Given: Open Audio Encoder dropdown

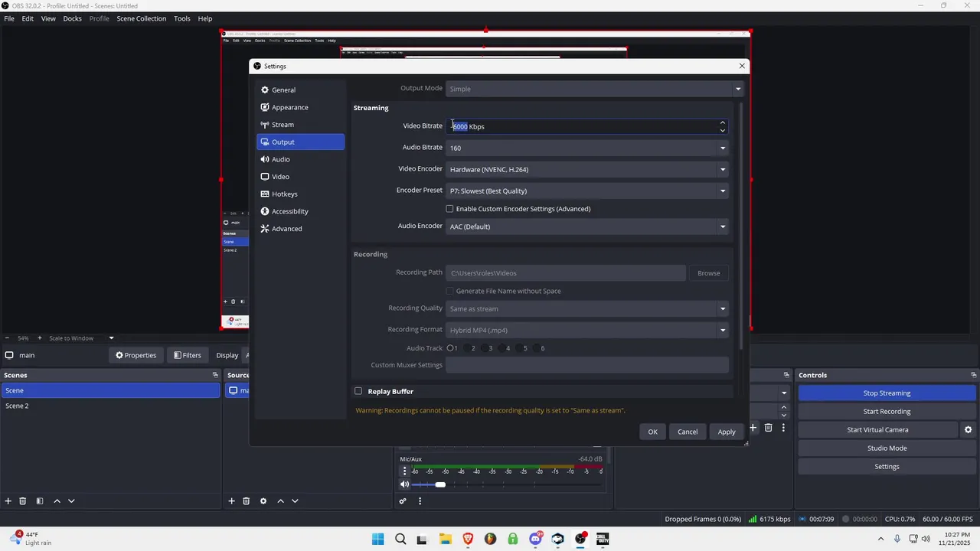Looking at the screenshot, I should [x=587, y=227].
